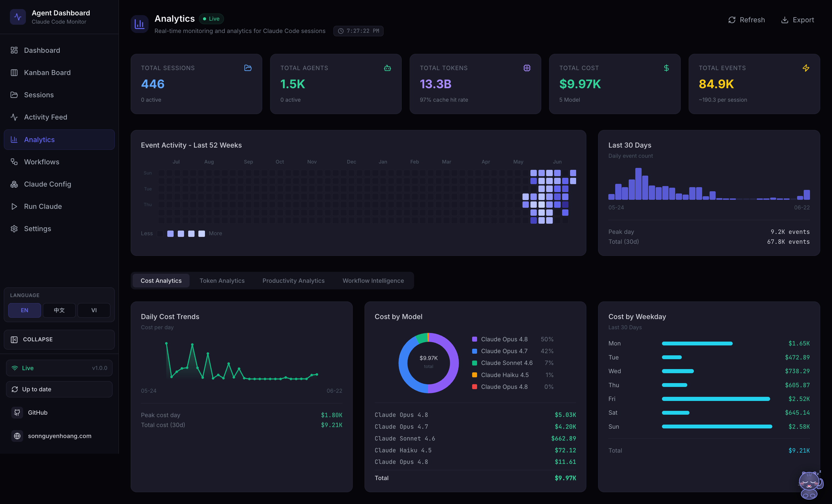Select the Productivity Analytics tab

pos(293,281)
